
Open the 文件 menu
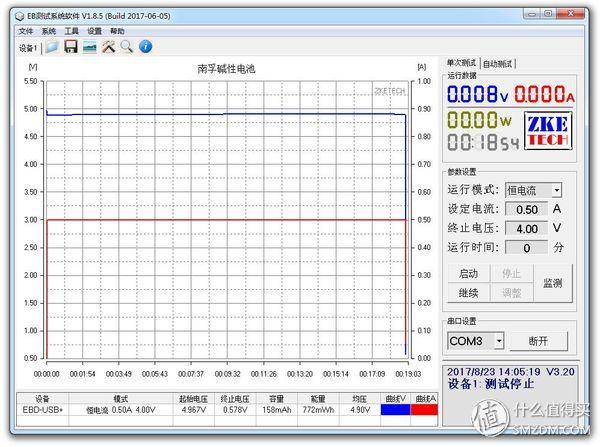(x=26, y=31)
